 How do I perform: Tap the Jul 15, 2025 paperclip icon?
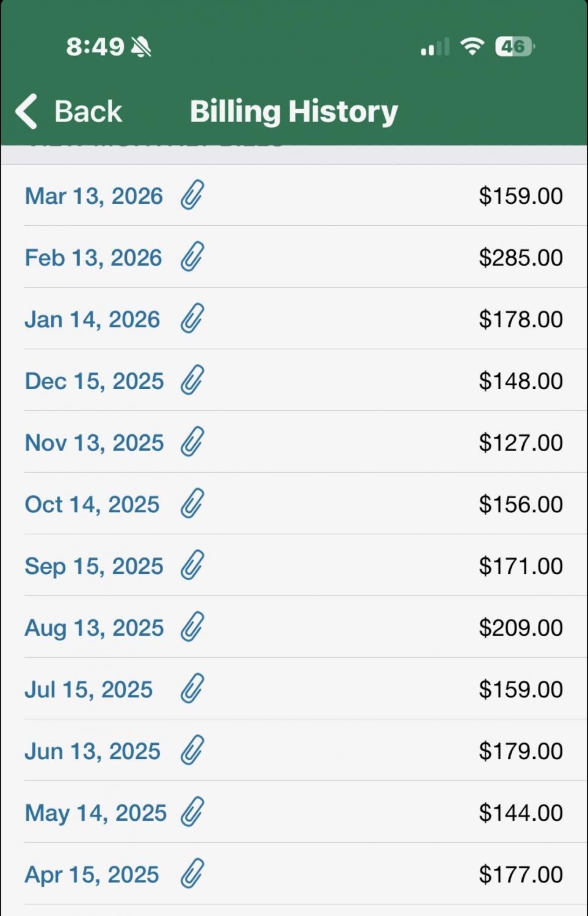point(192,689)
